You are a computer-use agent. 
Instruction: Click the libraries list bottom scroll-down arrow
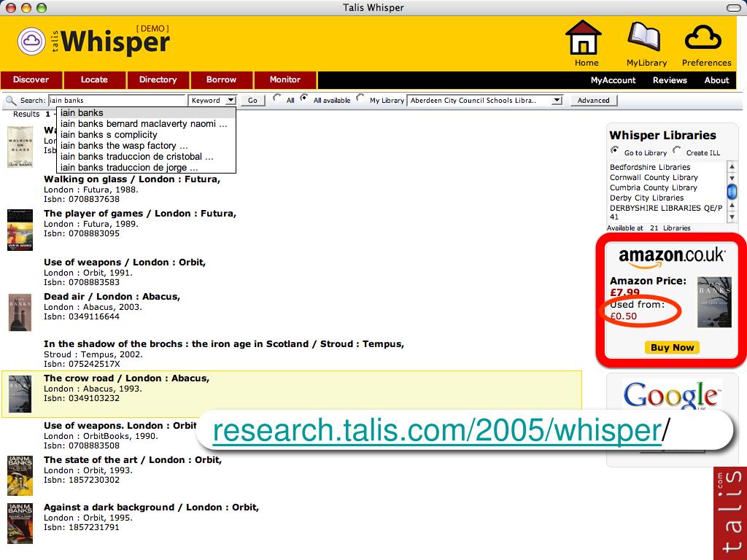coord(732,217)
